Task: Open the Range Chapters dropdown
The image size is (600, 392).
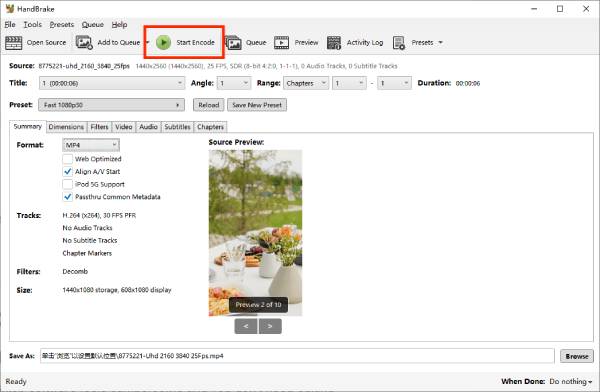Action: (x=306, y=83)
